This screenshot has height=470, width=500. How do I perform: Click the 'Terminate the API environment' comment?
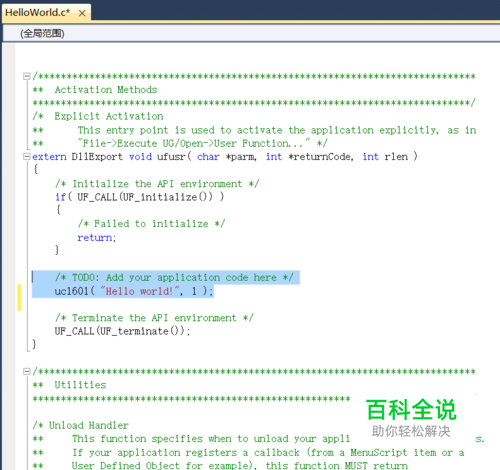point(154,318)
